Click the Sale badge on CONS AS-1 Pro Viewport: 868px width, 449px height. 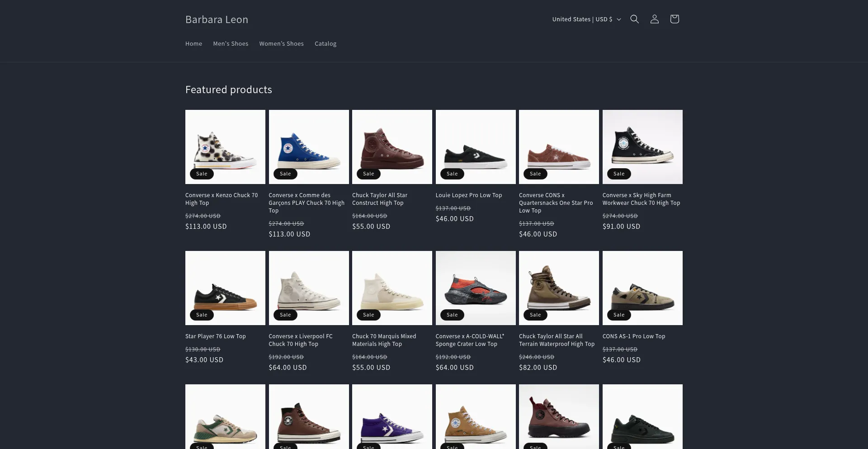click(x=619, y=315)
